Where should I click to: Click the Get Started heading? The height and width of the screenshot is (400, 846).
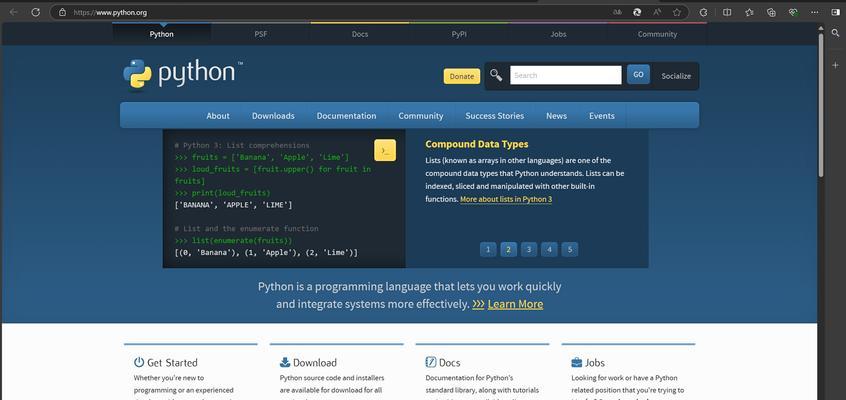(172, 363)
